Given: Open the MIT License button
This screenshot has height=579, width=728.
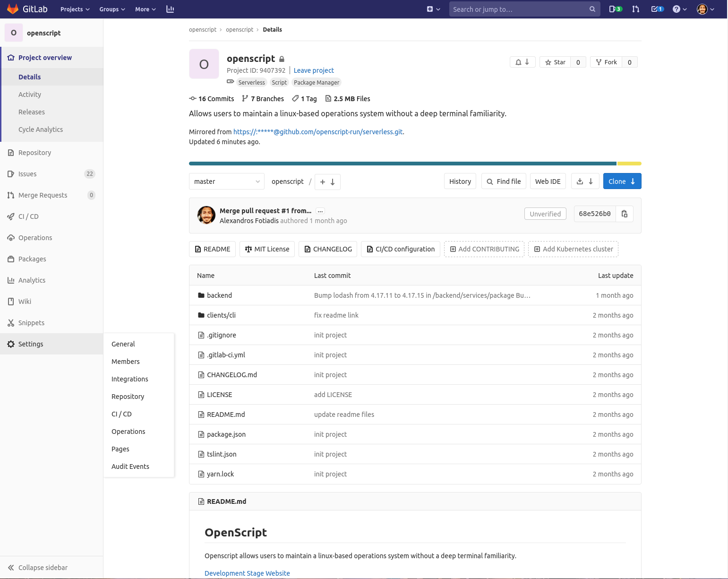Looking at the screenshot, I should point(267,249).
